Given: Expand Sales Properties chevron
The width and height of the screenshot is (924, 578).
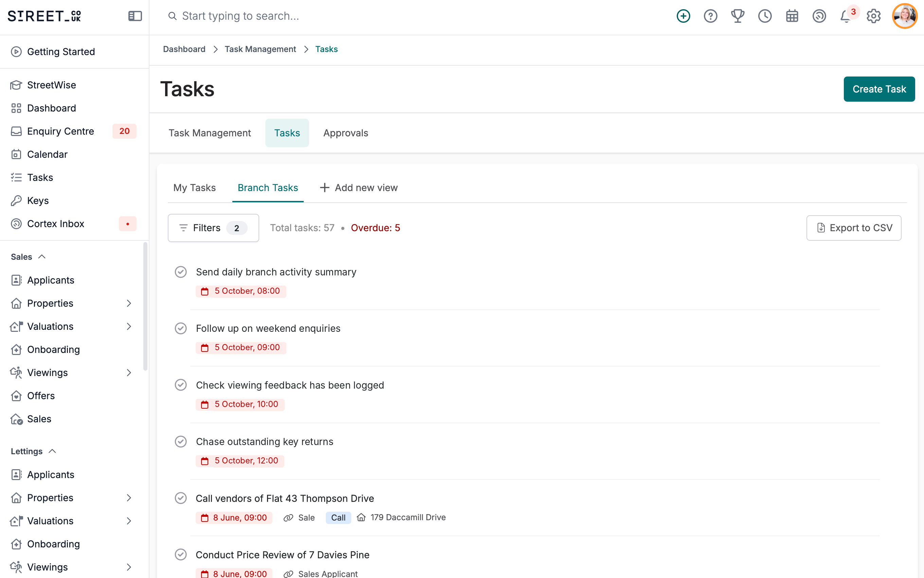Looking at the screenshot, I should point(129,304).
